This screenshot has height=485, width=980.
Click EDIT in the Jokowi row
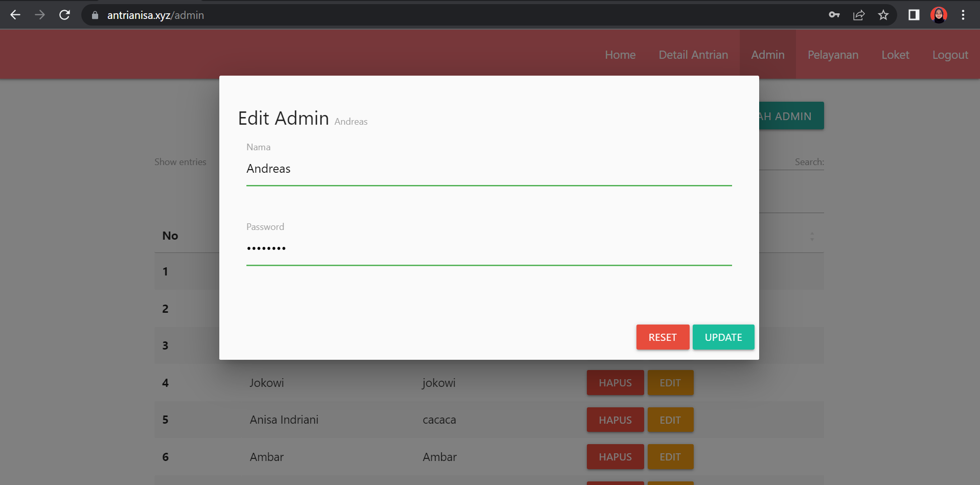[x=670, y=383]
